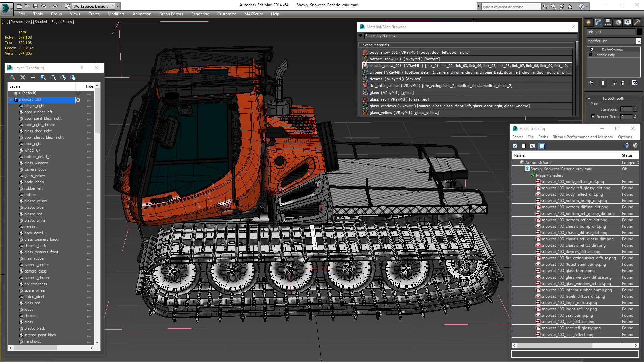Viewport: 644px width, 362px height.
Task: Click the Pin Stack icon
Action: (x=591, y=83)
